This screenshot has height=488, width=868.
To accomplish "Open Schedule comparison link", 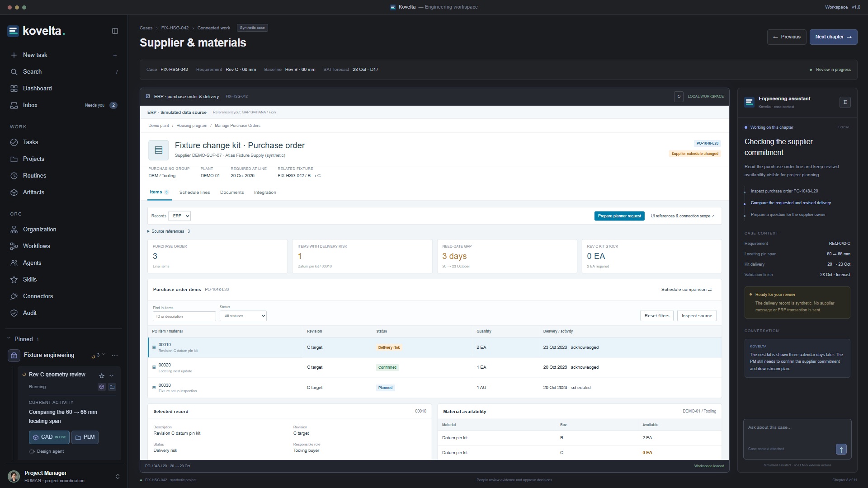I will pos(686,290).
